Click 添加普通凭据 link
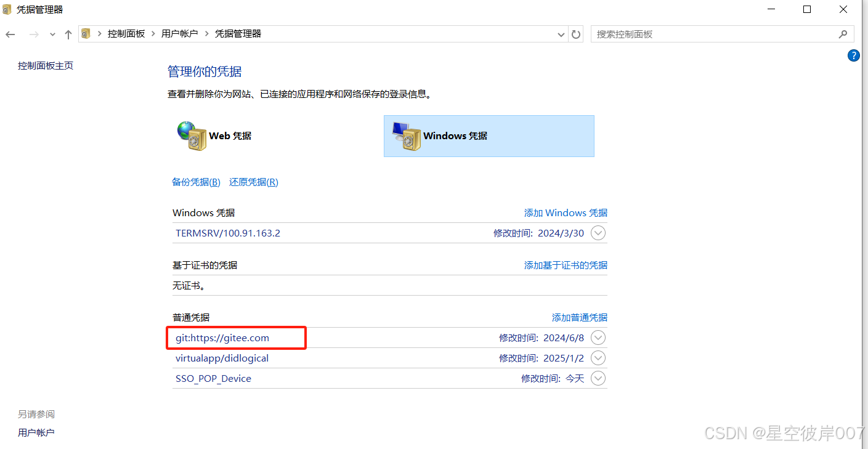The width and height of the screenshot is (868, 449). [580, 318]
